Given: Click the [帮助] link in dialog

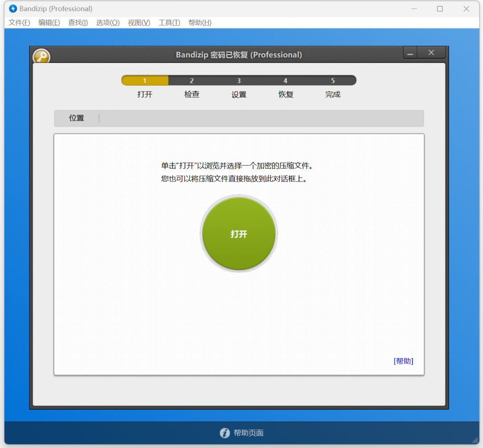Looking at the screenshot, I should coord(403,361).
